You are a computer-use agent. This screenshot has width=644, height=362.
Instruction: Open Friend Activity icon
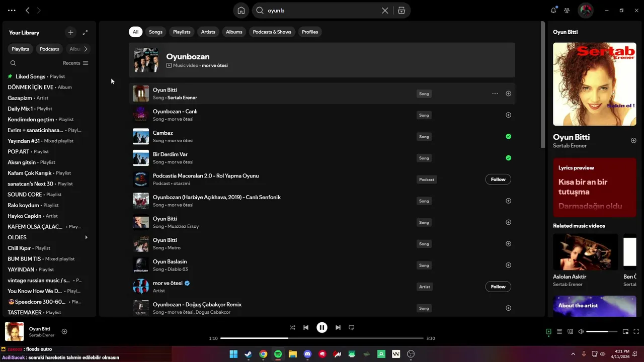coord(567,10)
